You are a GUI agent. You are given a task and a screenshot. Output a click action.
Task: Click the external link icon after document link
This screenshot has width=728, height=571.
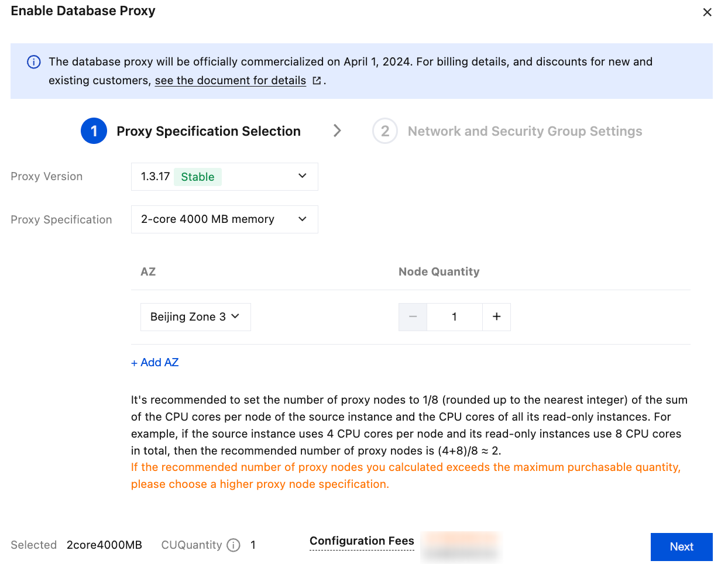pyautogui.click(x=317, y=81)
